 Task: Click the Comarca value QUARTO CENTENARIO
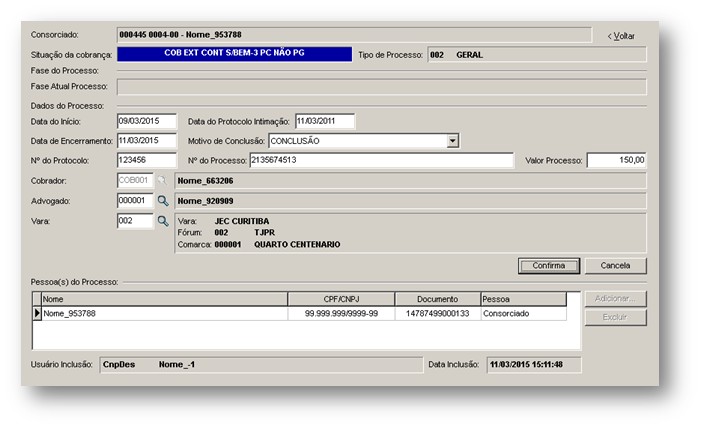point(297,245)
